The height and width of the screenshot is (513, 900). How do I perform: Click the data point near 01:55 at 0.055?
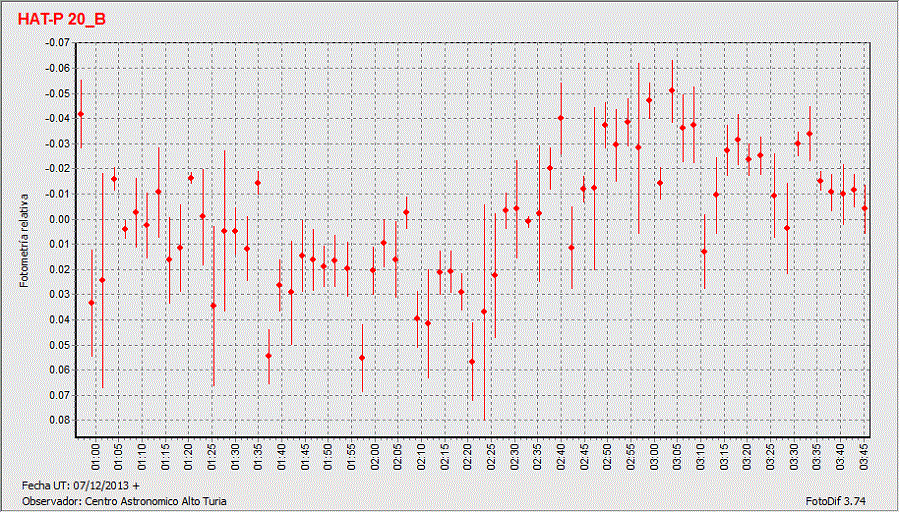click(x=362, y=357)
